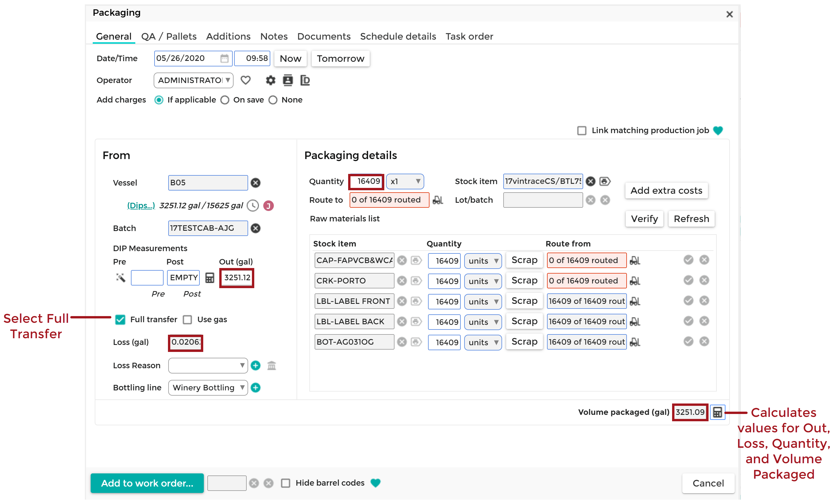Screen dimensions: 838x504
Task: Click the forklift icon for CRK-PORTO row
Action: pyautogui.click(x=634, y=281)
